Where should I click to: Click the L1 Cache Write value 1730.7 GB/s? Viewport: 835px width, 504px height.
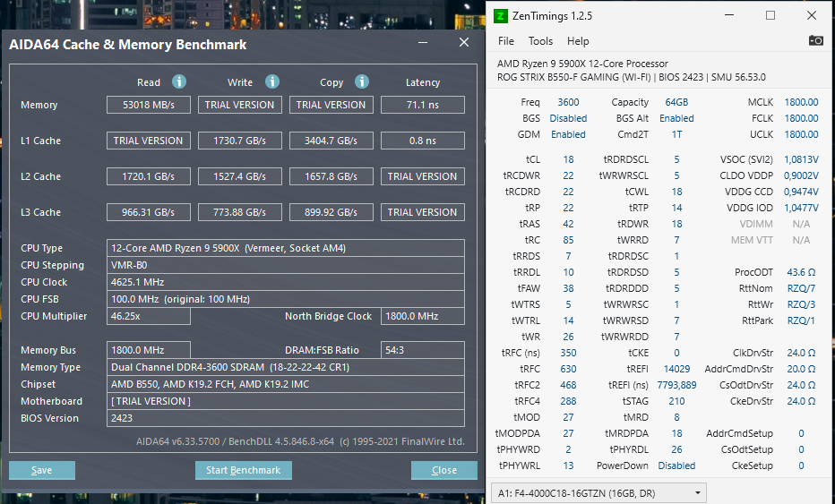tap(239, 141)
